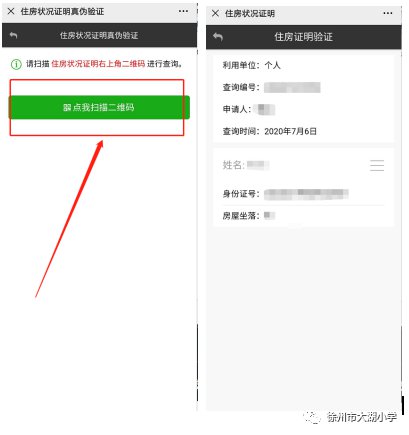Expand the hamburger menu beside 姓名
Screen dimensions: 409x435
click(377, 165)
